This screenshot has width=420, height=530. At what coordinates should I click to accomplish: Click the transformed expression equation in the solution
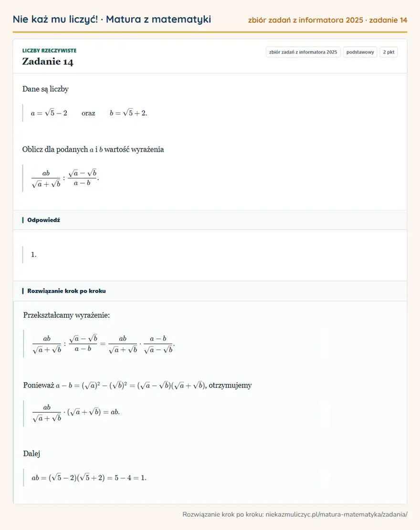click(x=104, y=344)
